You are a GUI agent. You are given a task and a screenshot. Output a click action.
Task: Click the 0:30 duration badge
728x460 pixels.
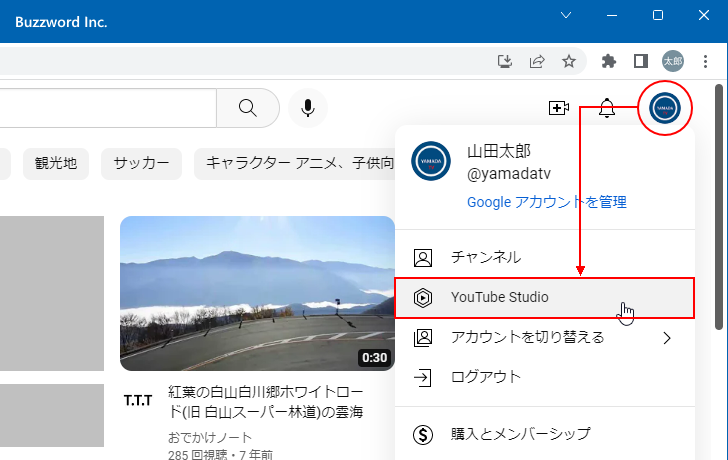[375, 358]
